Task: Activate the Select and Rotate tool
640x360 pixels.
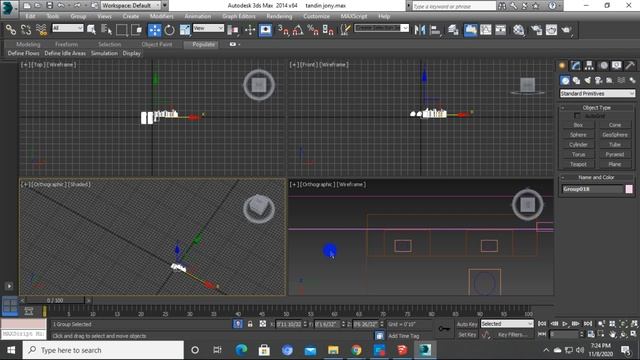Action: coord(169,30)
